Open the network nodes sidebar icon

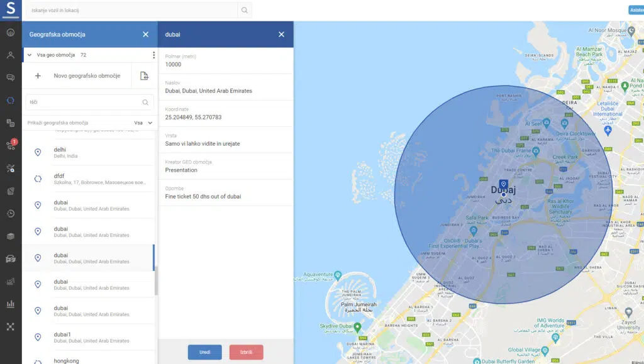pyautogui.click(x=11, y=327)
